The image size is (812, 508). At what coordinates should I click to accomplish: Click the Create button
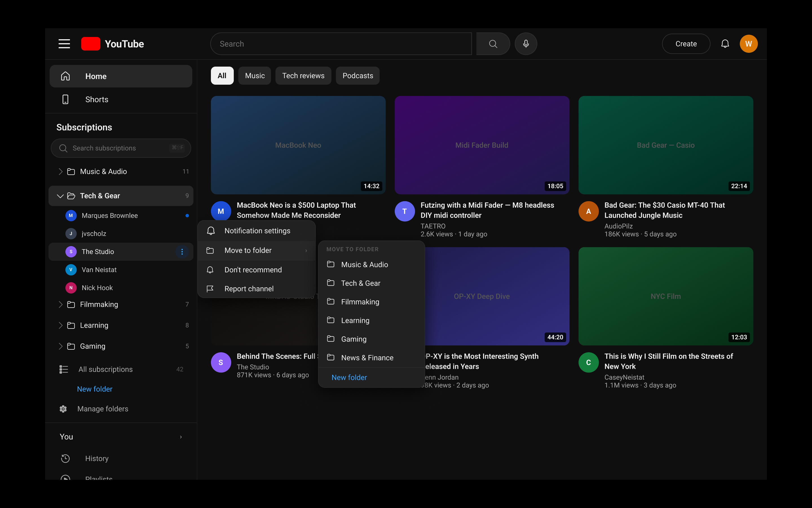[x=686, y=44]
